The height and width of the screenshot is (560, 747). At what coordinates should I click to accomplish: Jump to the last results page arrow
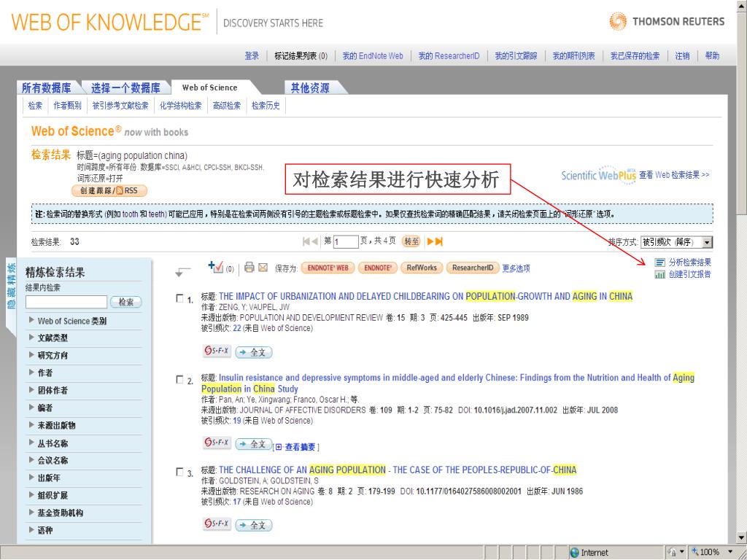pyautogui.click(x=438, y=241)
